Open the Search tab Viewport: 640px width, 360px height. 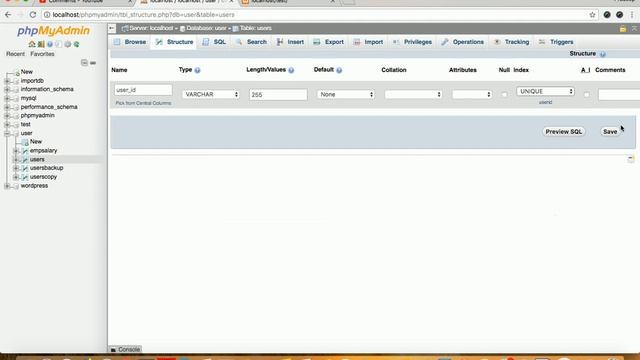251,42
